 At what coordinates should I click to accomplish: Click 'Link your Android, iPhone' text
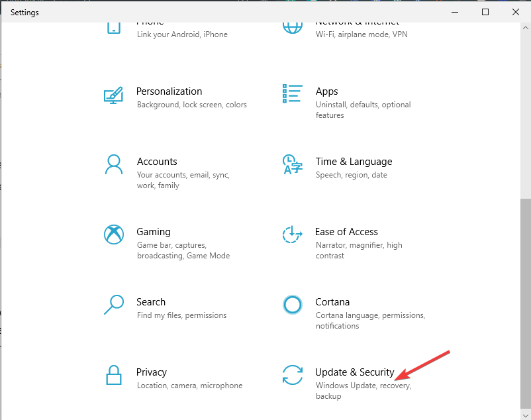point(182,34)
